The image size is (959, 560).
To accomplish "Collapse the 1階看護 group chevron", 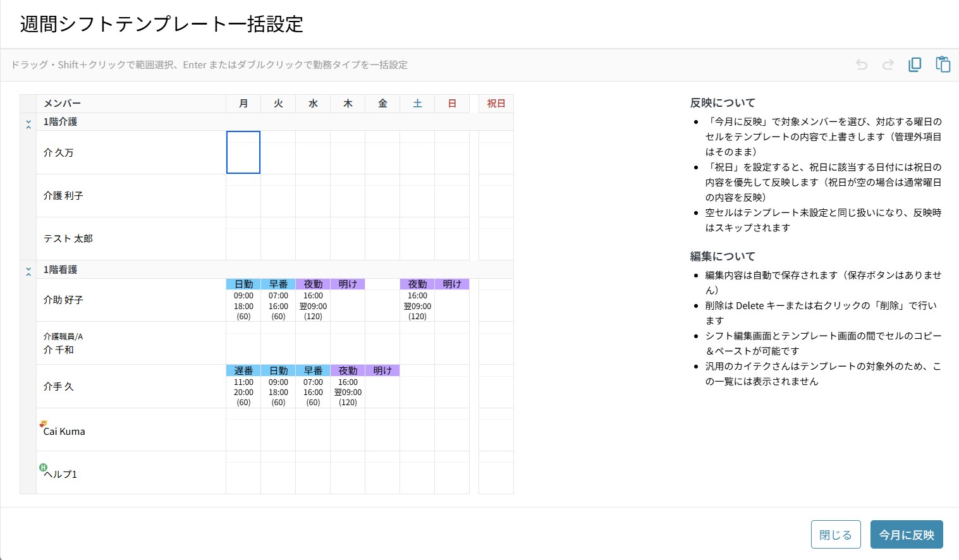I will (28, 272).
